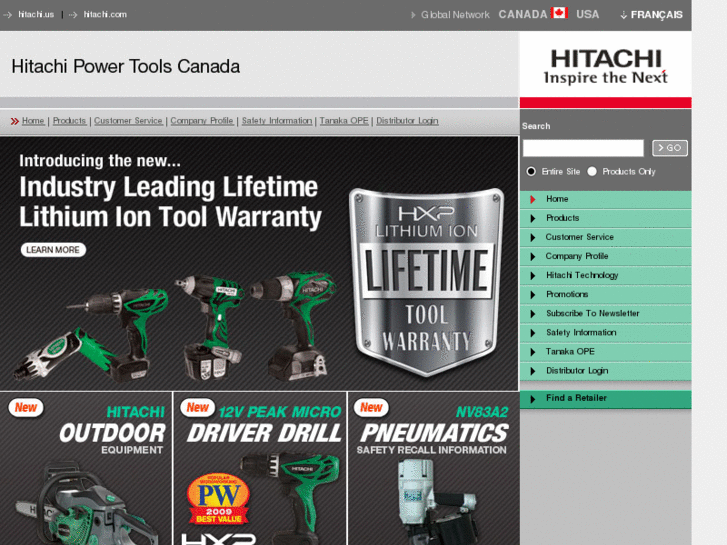This screenshot has width=727, height=545.
Task: Click the arrow beside Promotions
Action: pos(533,295)
